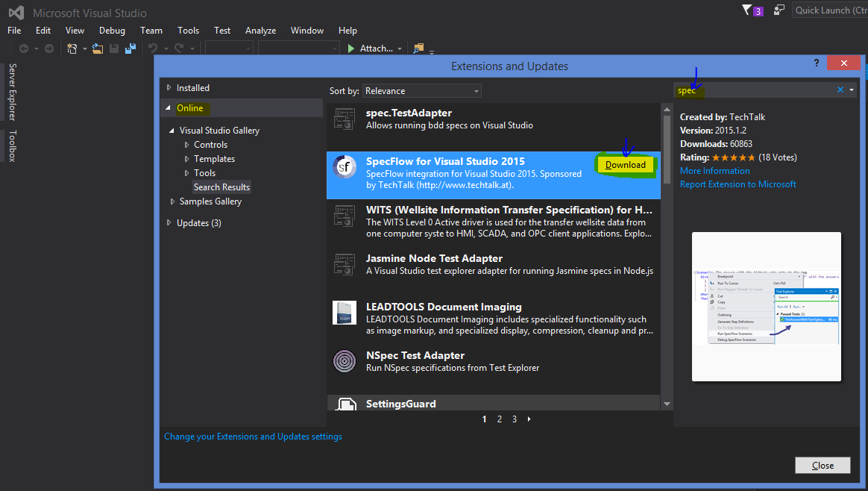Expand the Installed section
The width and height of the screenshot is (868, 491).
pos(169,87)
